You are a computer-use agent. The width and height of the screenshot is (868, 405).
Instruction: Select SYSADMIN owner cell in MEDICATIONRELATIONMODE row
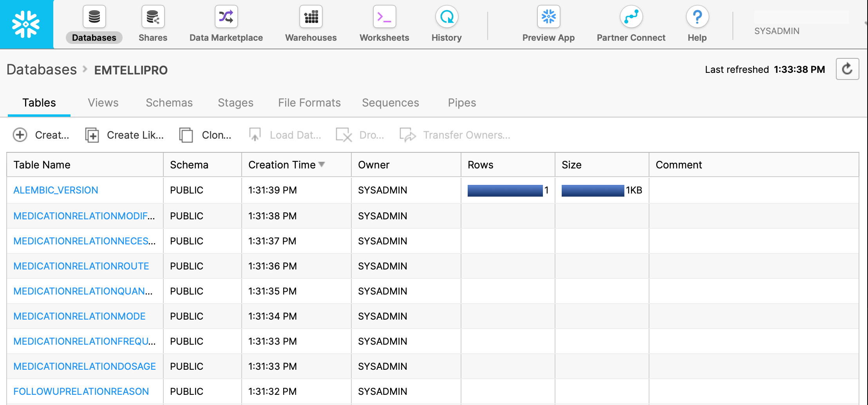click(406, 316)
